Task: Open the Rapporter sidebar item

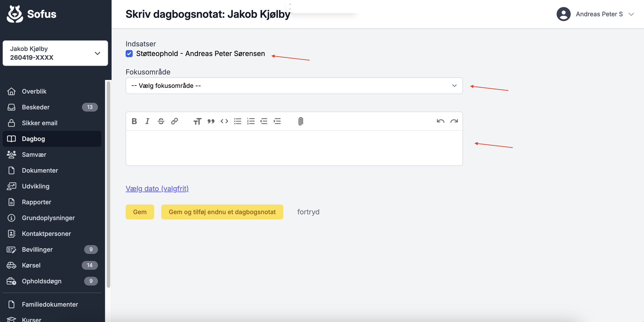Action: tap(36, 202)
